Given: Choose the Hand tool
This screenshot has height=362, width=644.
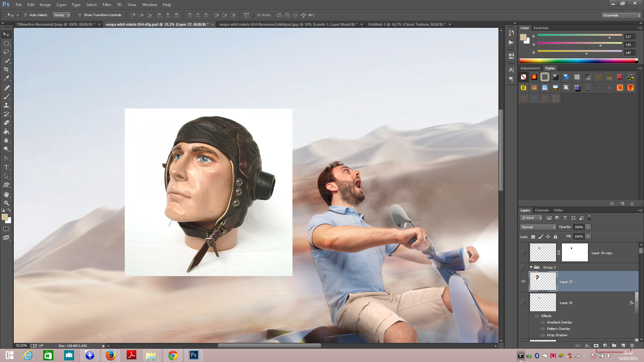Looking at the screenshot, I should point(6,194).
